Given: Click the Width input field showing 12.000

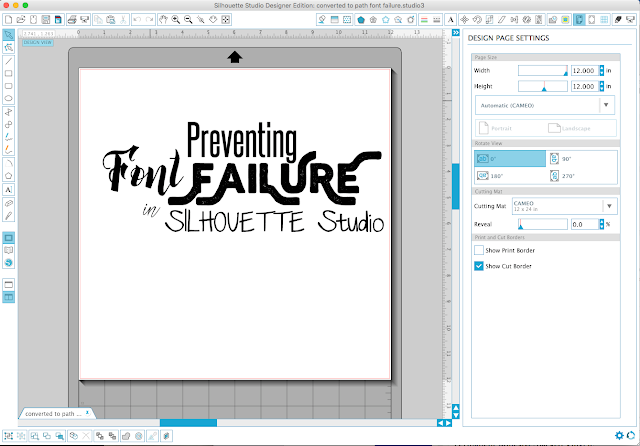Looking at the screenshot, I should (584, 71).
